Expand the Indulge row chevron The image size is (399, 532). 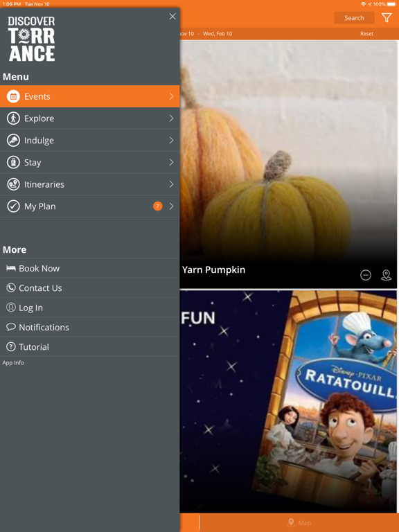[171, 141]
